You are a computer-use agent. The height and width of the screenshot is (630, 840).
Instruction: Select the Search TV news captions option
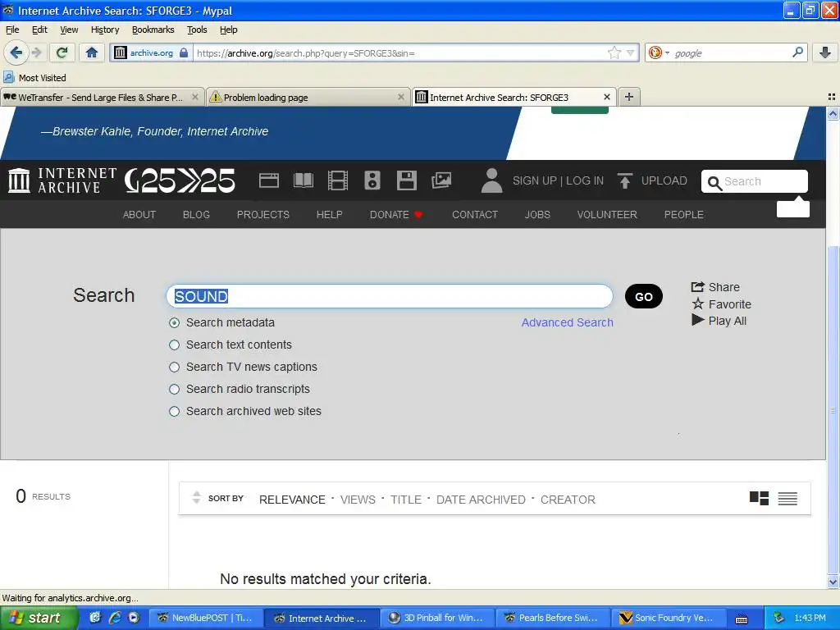click(x=174, y=367)
